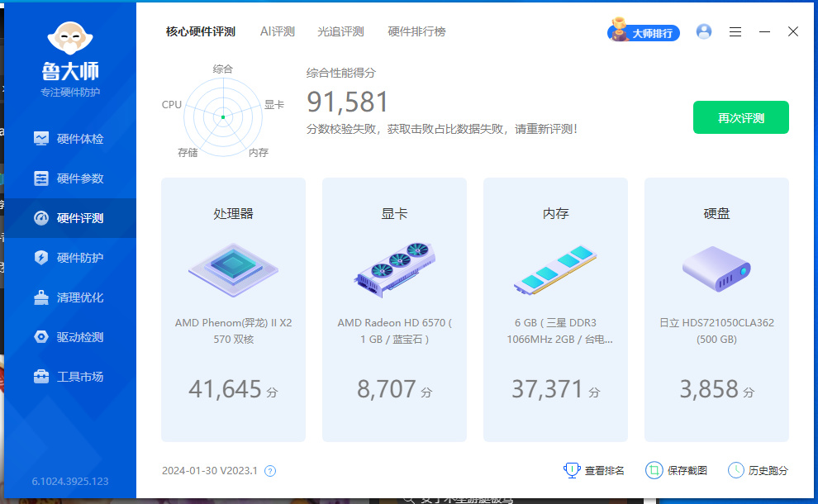Click the green 再次评测 button

pyautogui.click(x=741, y=117)
